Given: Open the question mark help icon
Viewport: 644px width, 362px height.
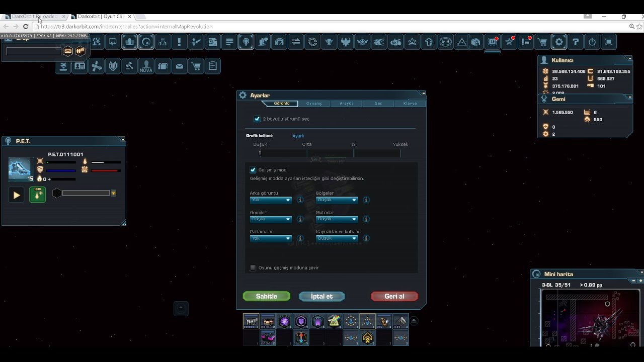Looking at the screenshot, I should 576,42.
